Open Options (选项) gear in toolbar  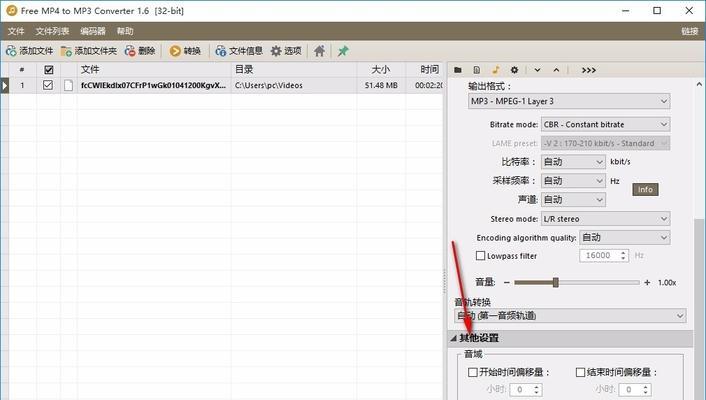[286, 51]
